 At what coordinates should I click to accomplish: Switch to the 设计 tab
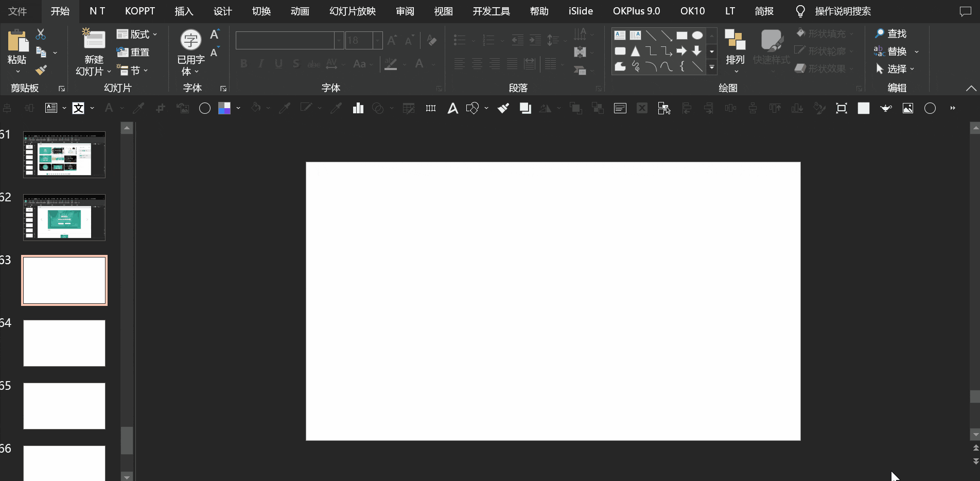pos(222,11)
